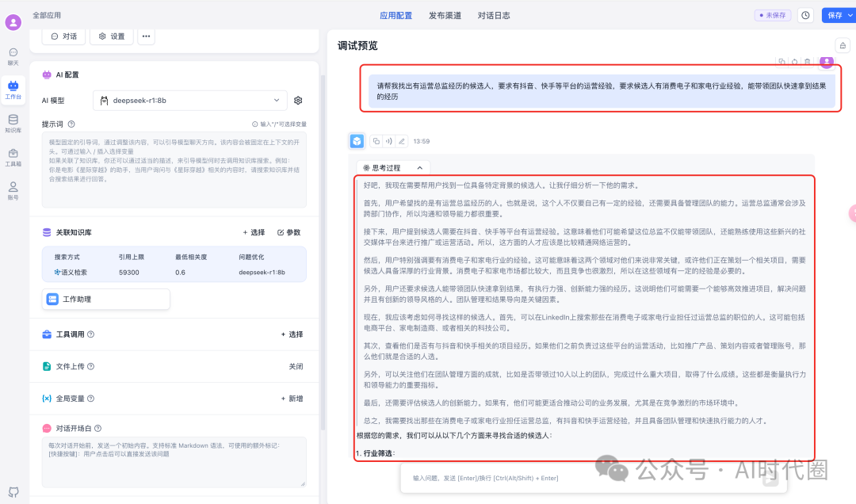Image resolution: width=856 pixels, height=504 pixels.
Task: Open 参数 for 关联知识库
Action: pyautogui.click(x=289, y=233)
